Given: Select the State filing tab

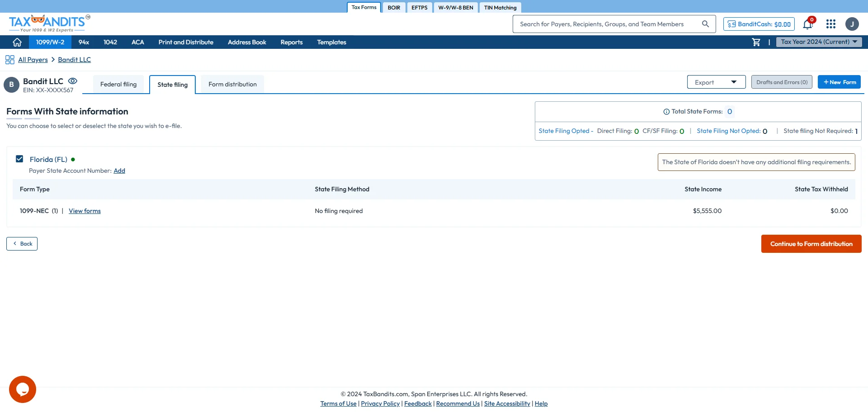Looking at the screenshot, I should click(173, 85).
